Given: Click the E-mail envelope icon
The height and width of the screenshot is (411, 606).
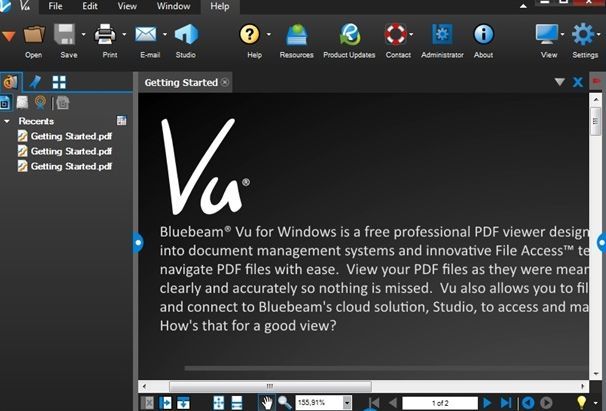Looking at the screenshot, I should click(x=146, y=34).
